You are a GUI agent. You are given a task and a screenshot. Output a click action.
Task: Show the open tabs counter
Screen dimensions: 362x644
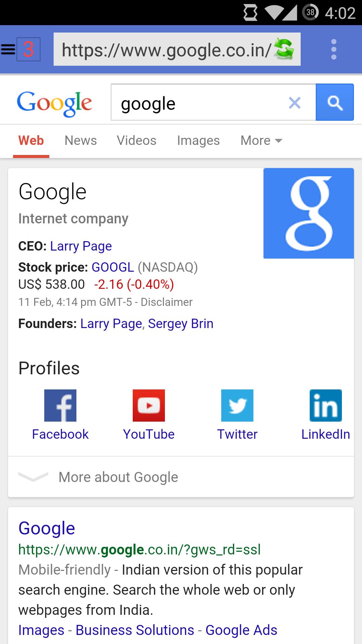coord(28,49)
